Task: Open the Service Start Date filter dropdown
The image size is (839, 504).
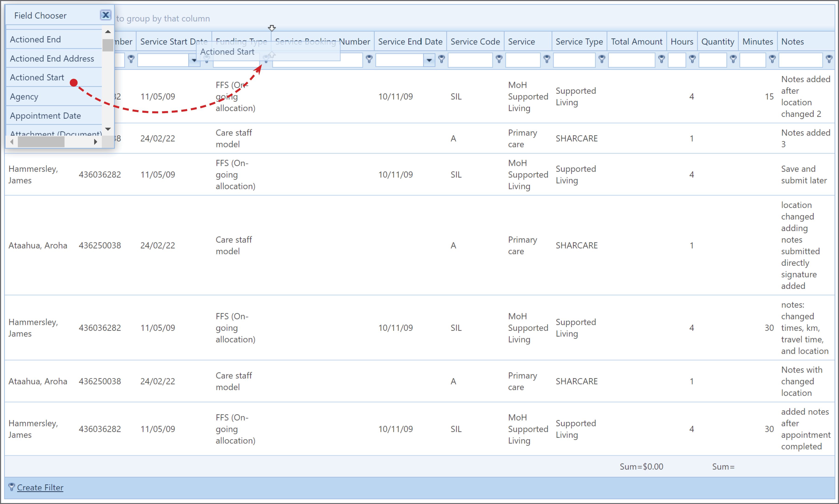Action: [194, 60]
